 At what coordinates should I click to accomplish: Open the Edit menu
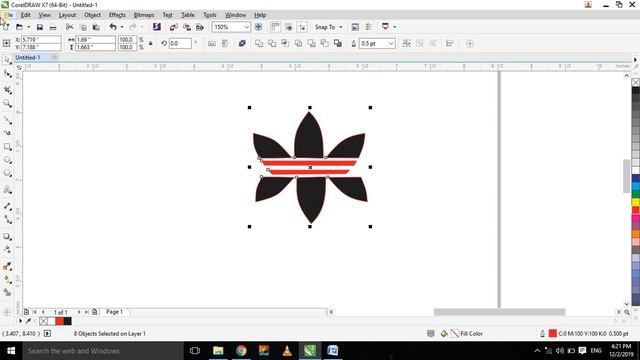click(25, 15)
